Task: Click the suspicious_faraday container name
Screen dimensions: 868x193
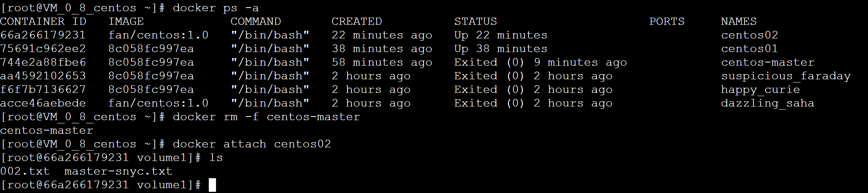Action: [x=785, y=76]
